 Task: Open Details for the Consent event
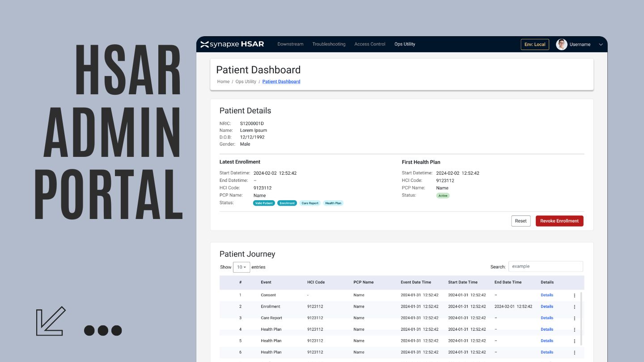point(547,295)
